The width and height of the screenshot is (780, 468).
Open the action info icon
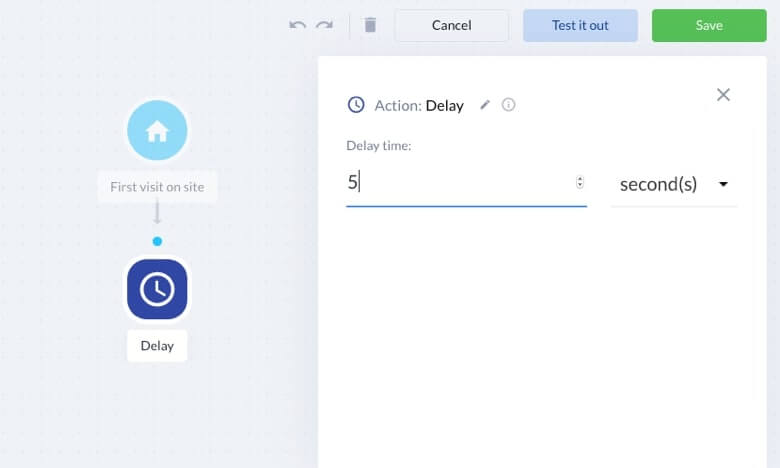[x=508, y=104]
